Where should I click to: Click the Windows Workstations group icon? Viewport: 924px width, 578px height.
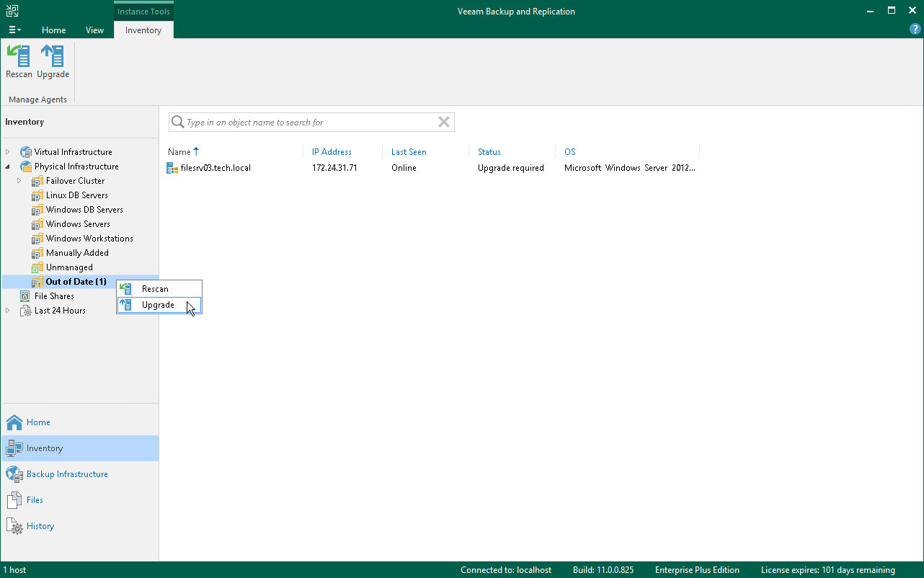pos(37,239)
